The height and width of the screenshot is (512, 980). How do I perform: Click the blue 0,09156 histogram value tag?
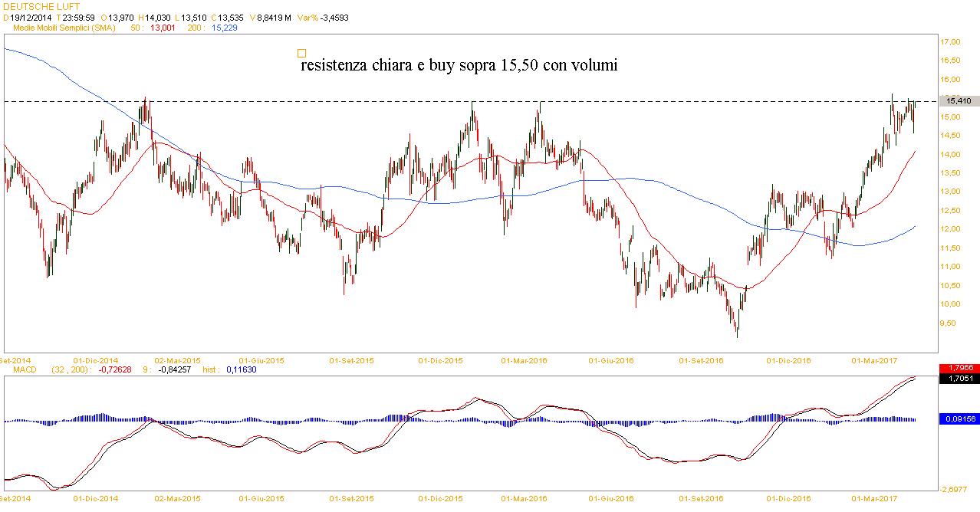coord(959,418)
